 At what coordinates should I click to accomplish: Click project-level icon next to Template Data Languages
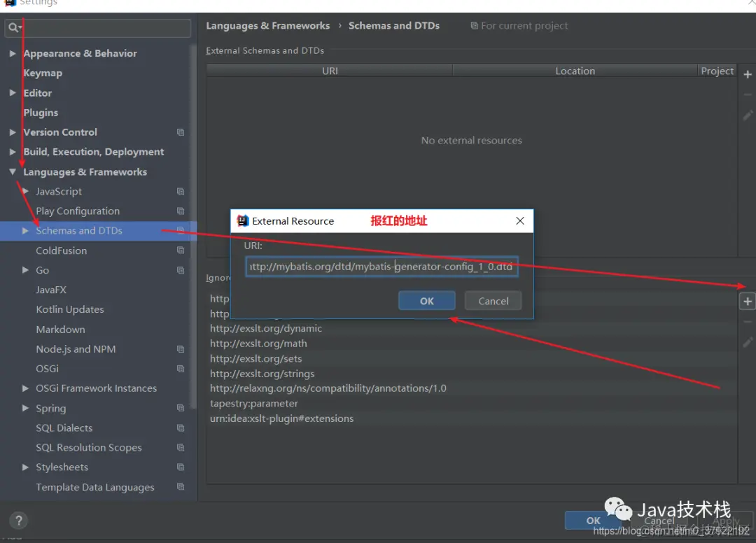pos(181,486)
